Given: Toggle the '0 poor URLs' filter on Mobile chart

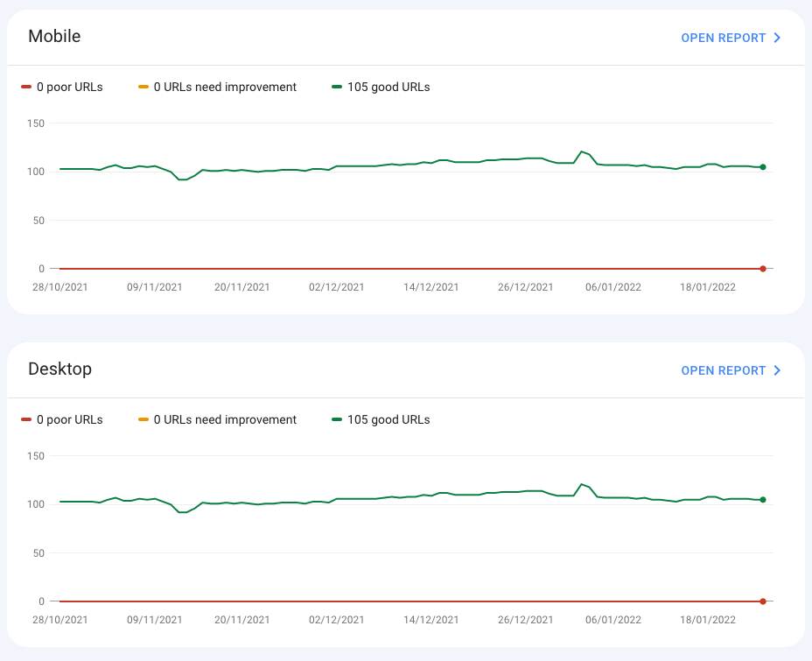Looking at the screenshot, I should point(61,87).
